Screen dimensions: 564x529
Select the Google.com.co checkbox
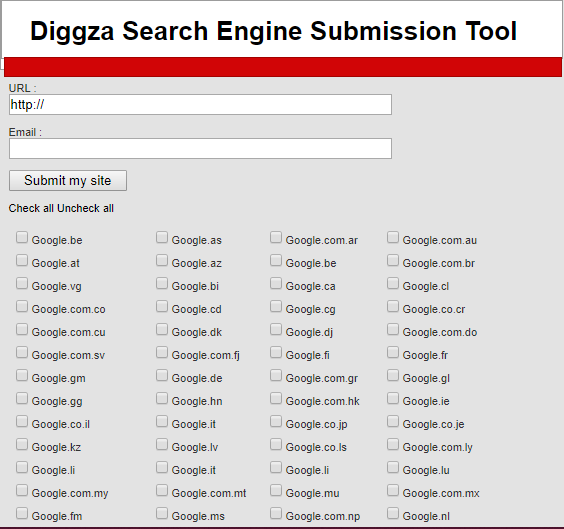(22, 306)
